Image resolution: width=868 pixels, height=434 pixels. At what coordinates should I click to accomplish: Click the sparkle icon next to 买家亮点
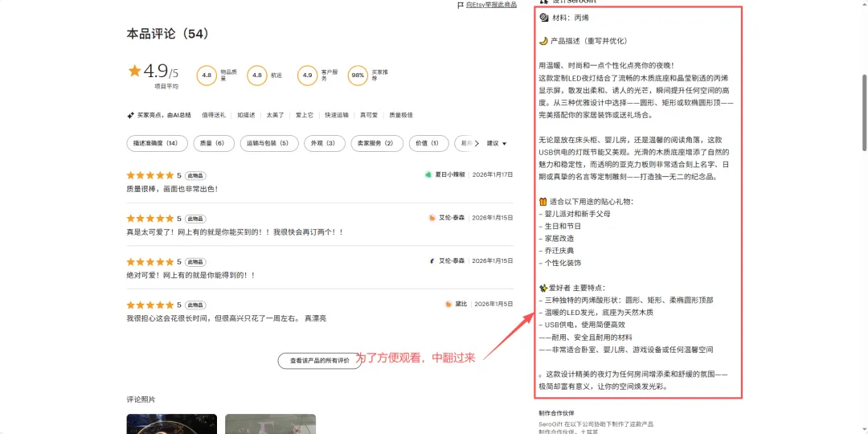131,115
